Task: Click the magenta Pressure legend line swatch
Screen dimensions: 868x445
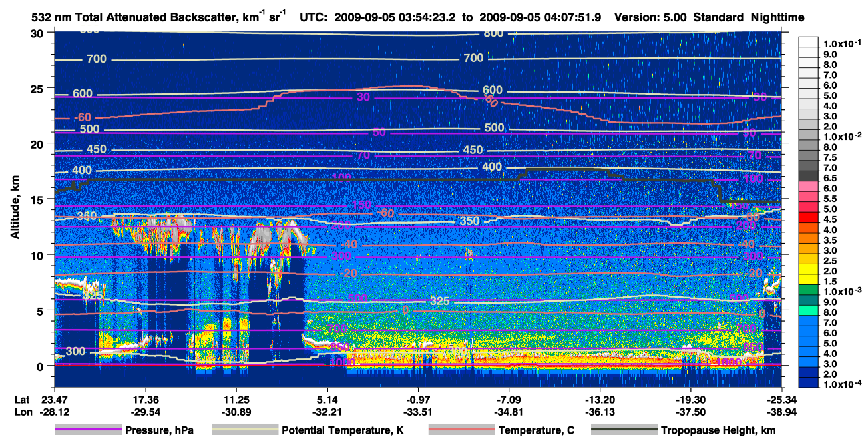Action: pyautogui.click(x=88, y=430)
